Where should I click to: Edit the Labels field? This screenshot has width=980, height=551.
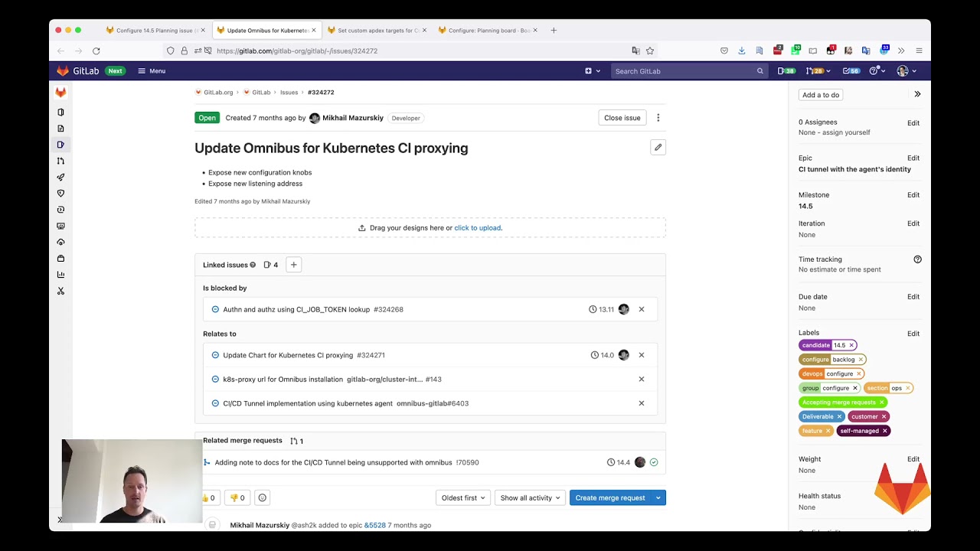coord(913,334)
